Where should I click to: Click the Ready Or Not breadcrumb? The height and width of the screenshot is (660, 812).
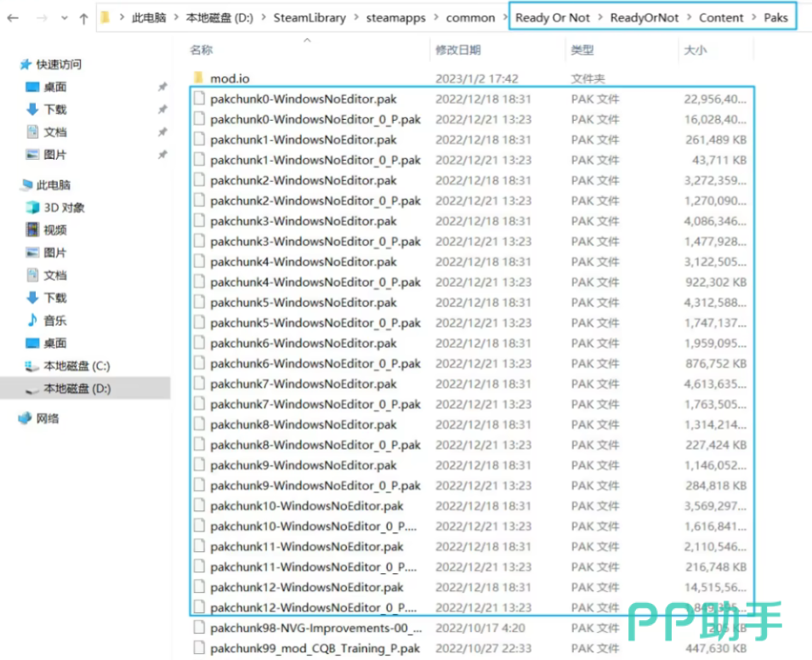pyautogui.click(x=553, y=18)
